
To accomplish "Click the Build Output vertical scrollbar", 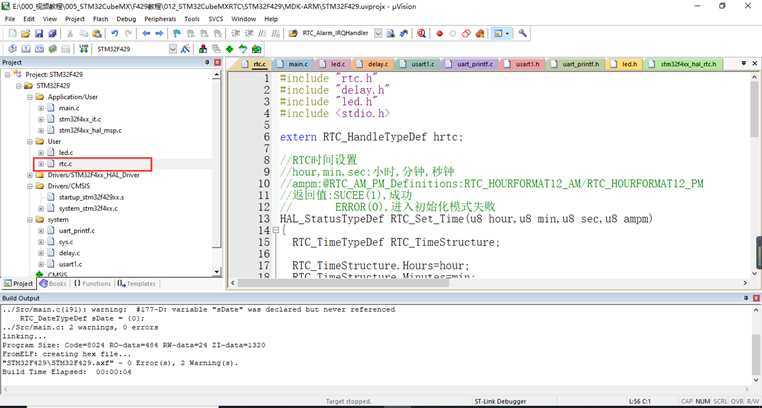I will point(756,345).
